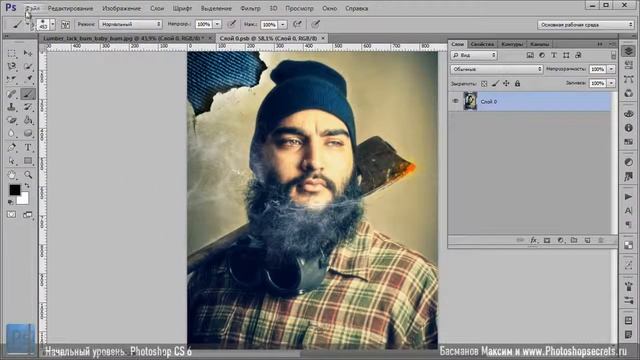Hide the Слой 0 layer
Viewport: 640px width, 360px height.
456,101
